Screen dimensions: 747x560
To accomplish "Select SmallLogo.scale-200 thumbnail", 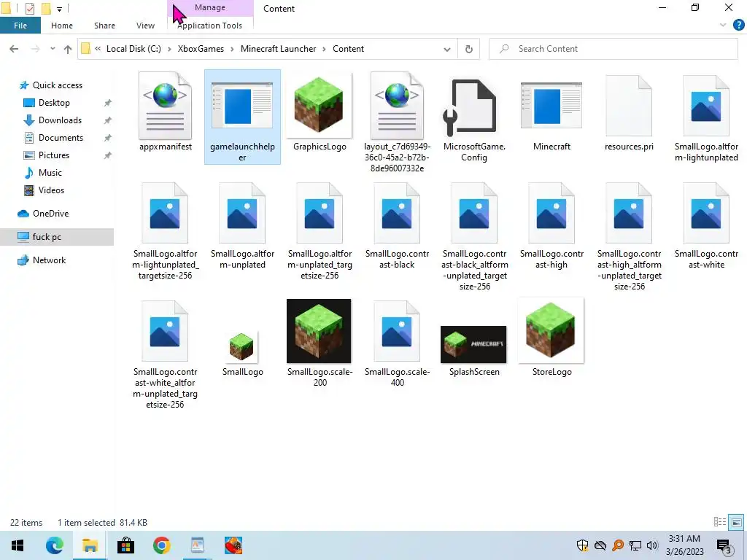I will click(x=320, y=344).
